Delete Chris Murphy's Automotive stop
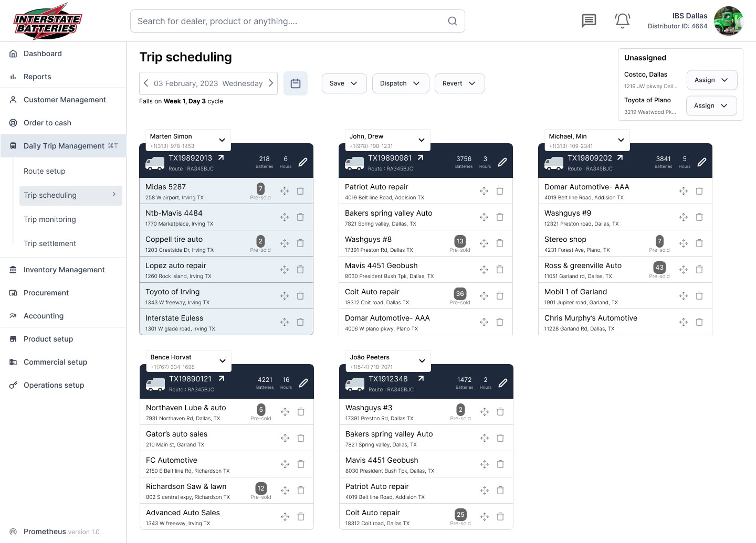Screen dimensions: 756x543 click(699, 322)
